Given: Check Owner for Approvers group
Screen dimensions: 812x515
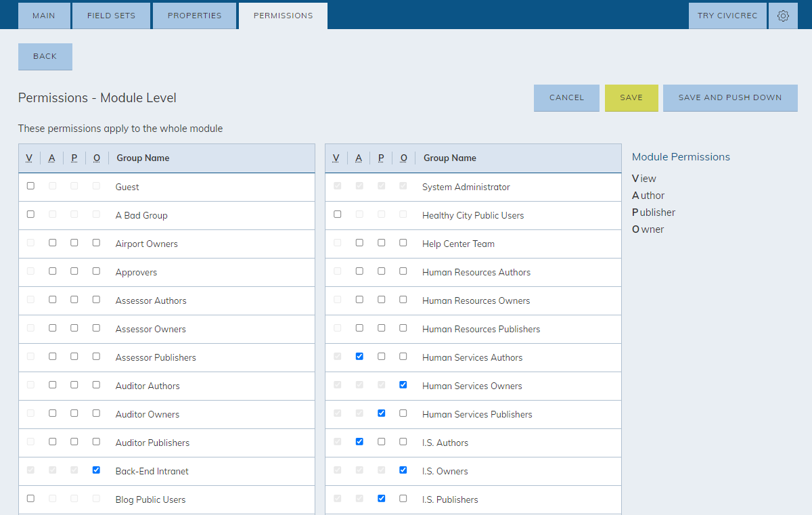Looking at the screenshot, I should click(x=96, y=271).
